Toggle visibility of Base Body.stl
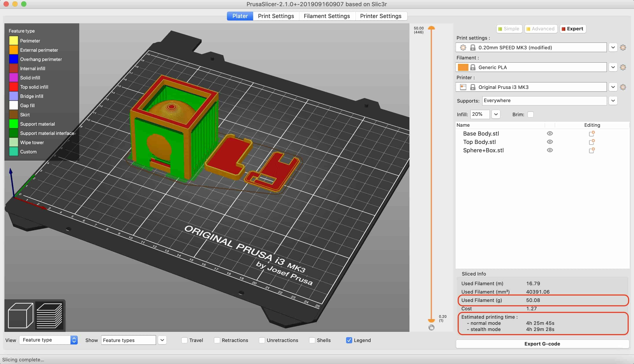This screenshot has height=364, width=634. 550,133
